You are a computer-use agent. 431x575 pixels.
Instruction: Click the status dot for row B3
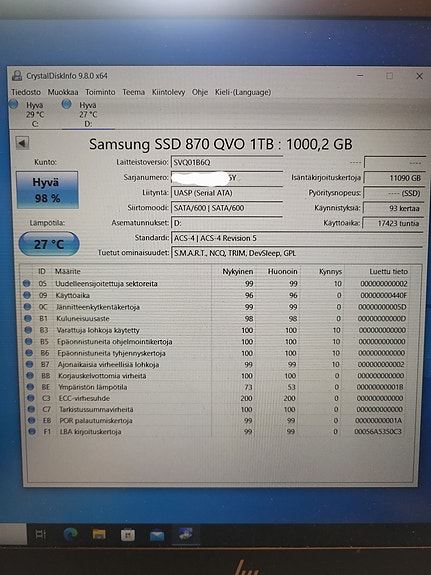[x=28, y=330]
